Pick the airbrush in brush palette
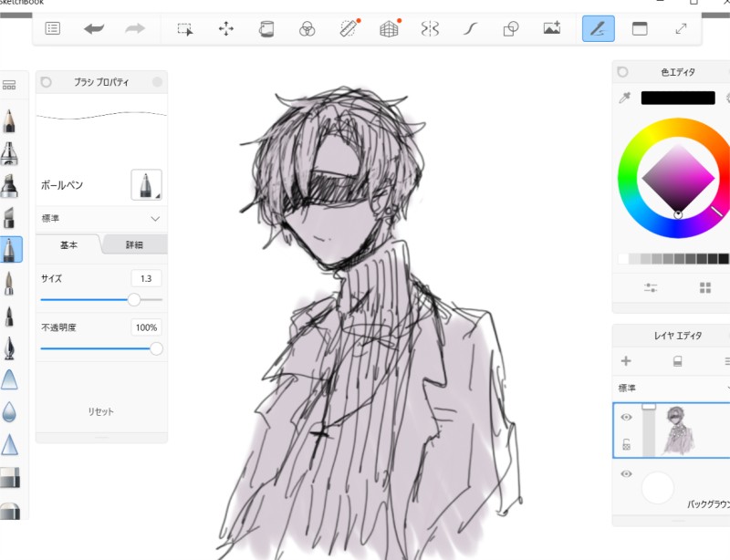This screenshot has width=730, height=560. [x=9, y=153]
